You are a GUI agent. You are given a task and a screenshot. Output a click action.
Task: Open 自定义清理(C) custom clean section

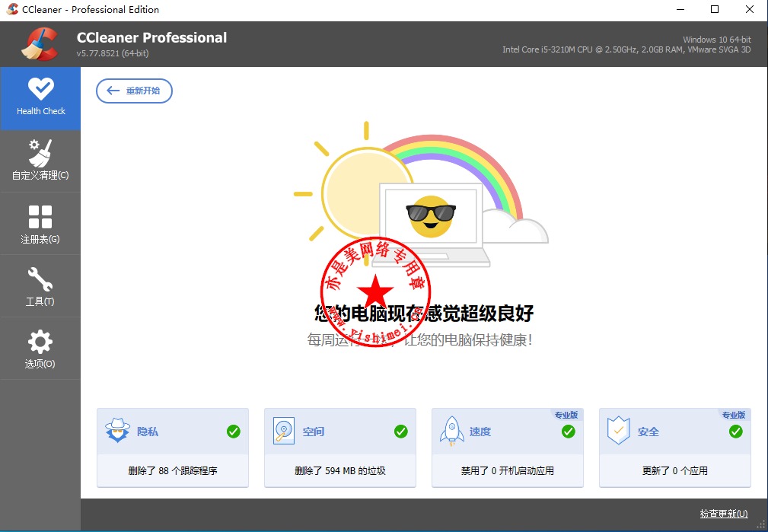click(x=40, y=161)
